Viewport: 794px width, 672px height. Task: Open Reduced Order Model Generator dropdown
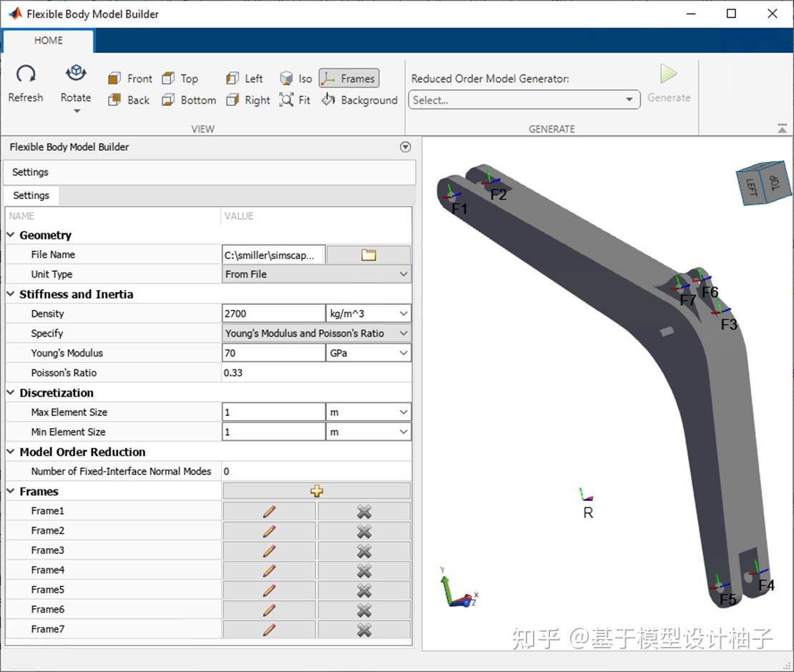[524, 100]
